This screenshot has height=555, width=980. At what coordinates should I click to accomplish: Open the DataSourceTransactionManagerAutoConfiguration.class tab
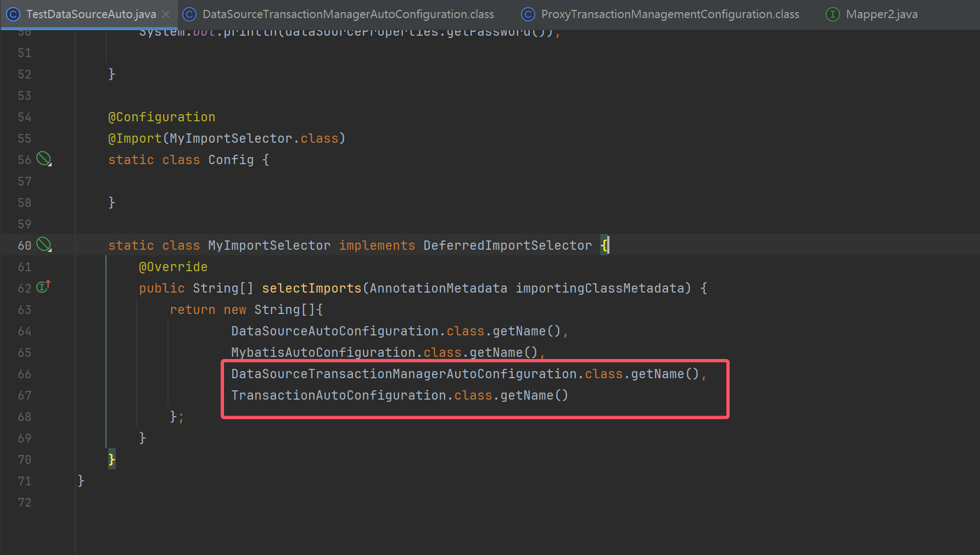[x=348, y=14]
